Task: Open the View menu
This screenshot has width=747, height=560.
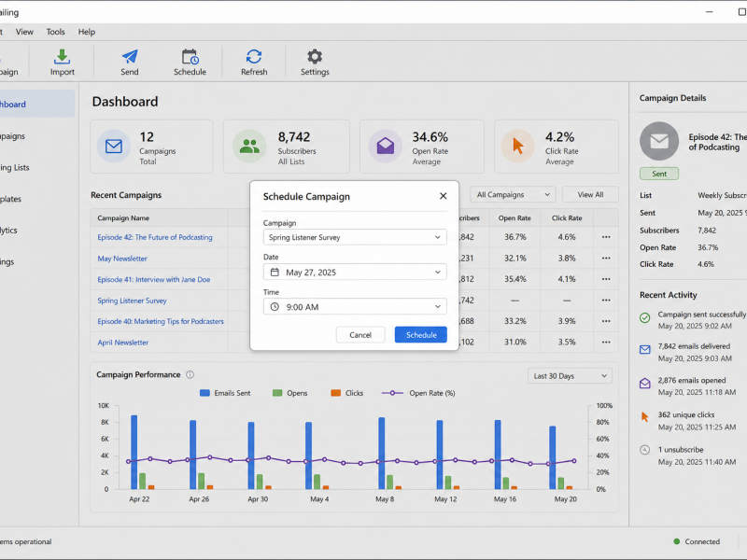Action: point(24,32)
